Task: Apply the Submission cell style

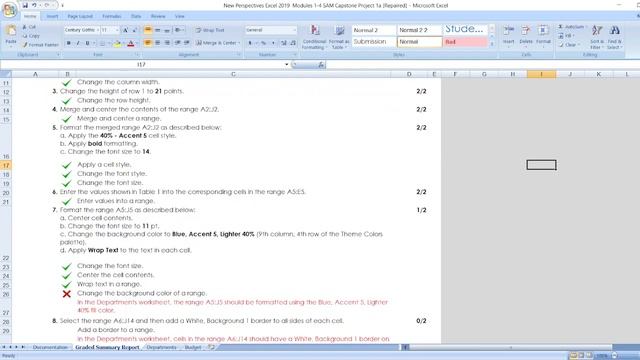Action: pos(374,42)
